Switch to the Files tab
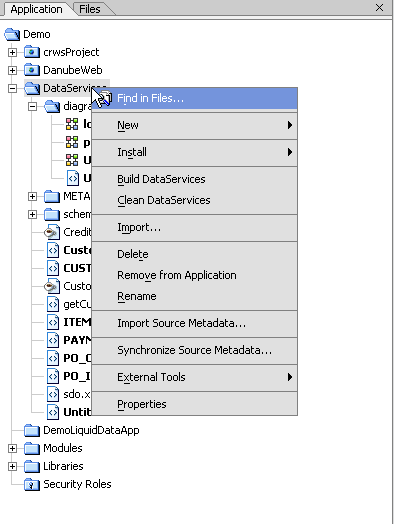The height and width of the screenshot is (524, 394). pyautogui.click(x=90, y=9)
